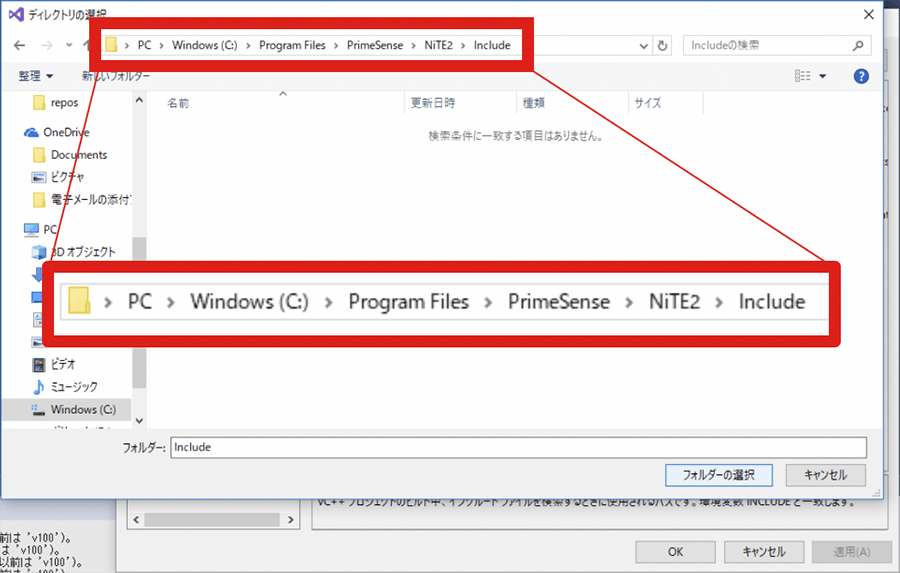Open the recent locations dropdown arrow
This screenshot has width=900, height=573.
[69, 45]
